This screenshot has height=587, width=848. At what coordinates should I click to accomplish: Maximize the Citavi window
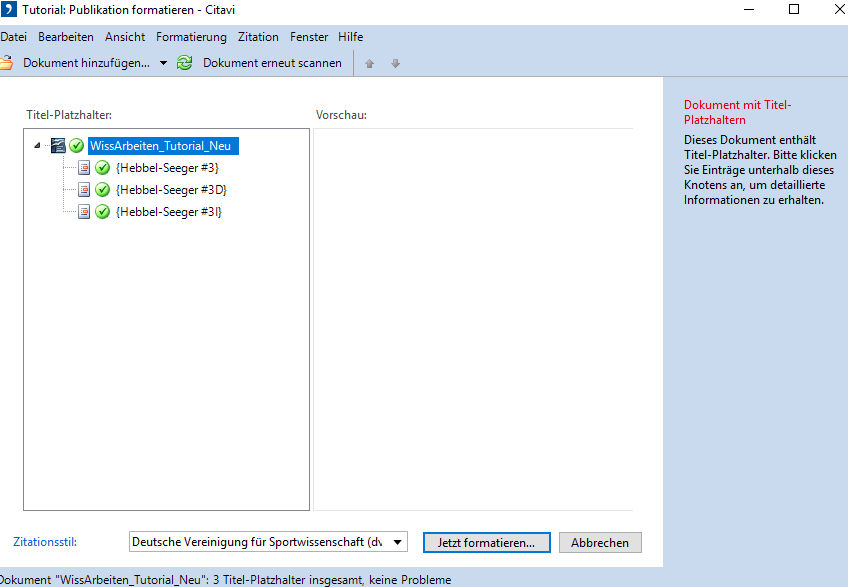[794, 9]
